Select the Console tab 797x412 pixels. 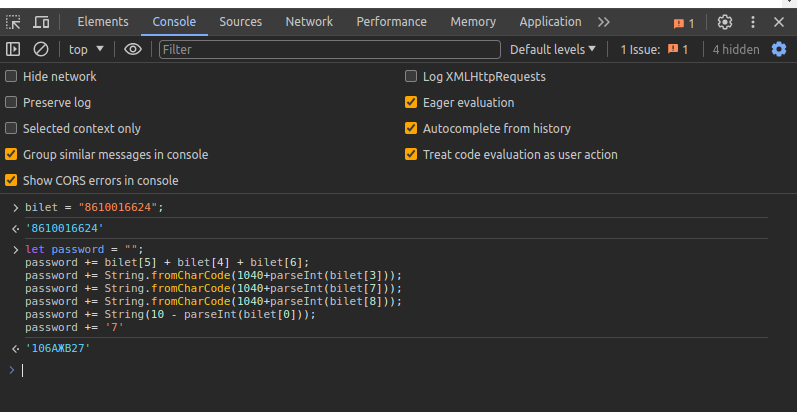[174, 22]
